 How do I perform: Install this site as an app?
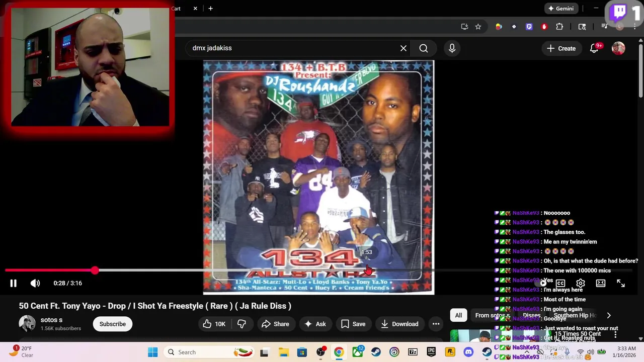click(464, 27)
